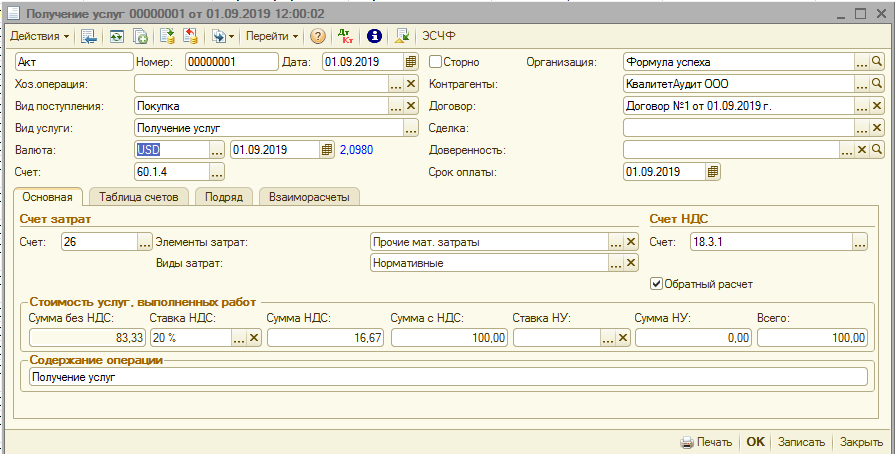Open the Взаиморасчеты tab

point(309,197)
